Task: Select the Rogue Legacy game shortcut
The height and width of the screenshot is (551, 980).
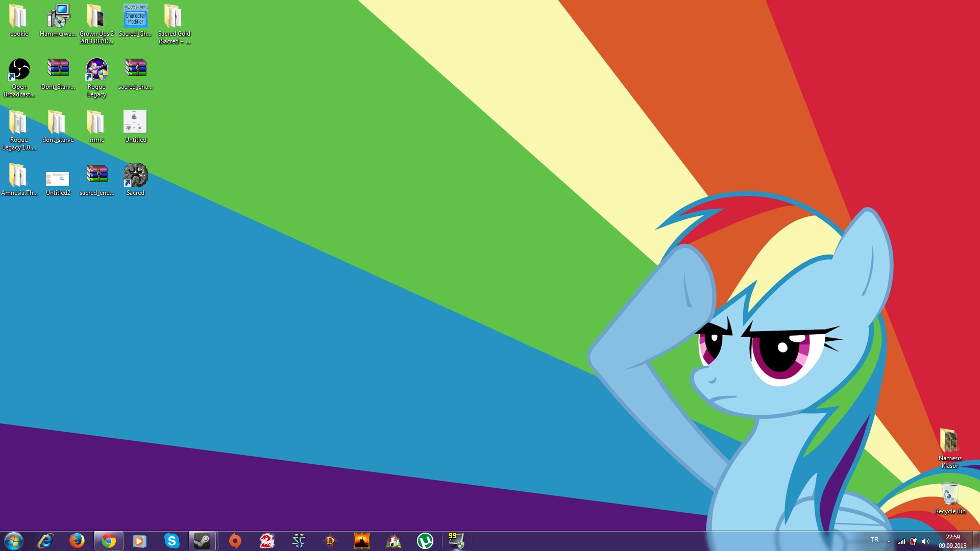Action: pos(96,78)
